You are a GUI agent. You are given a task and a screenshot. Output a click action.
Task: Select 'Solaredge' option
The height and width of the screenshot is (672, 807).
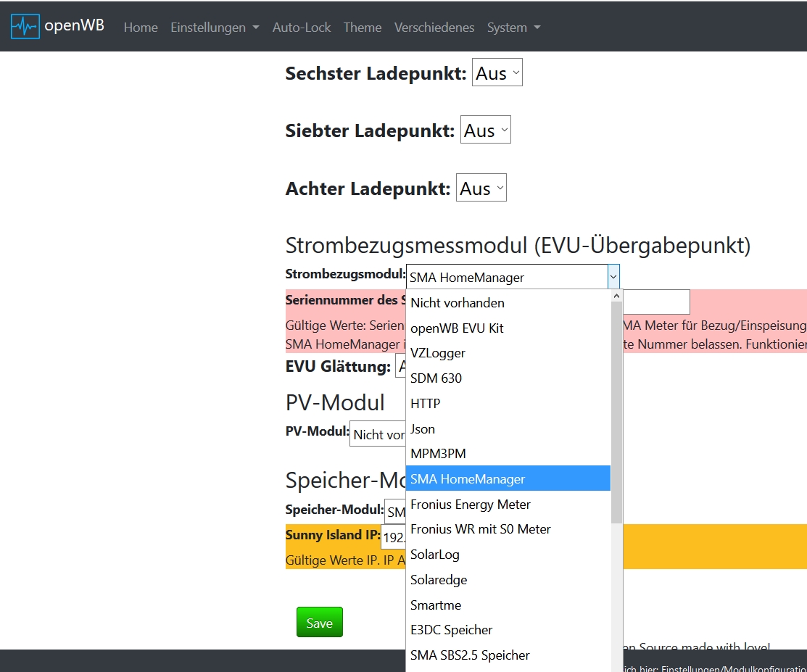508,579
